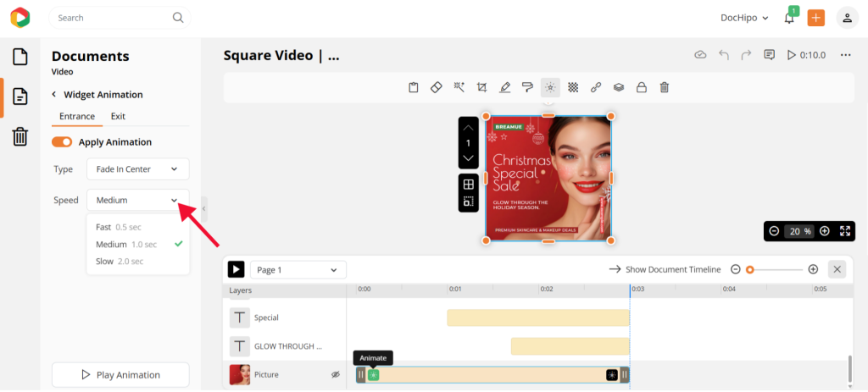Open the user profile menu
Viewport: 868px width, 392px height.
(847, 18)
